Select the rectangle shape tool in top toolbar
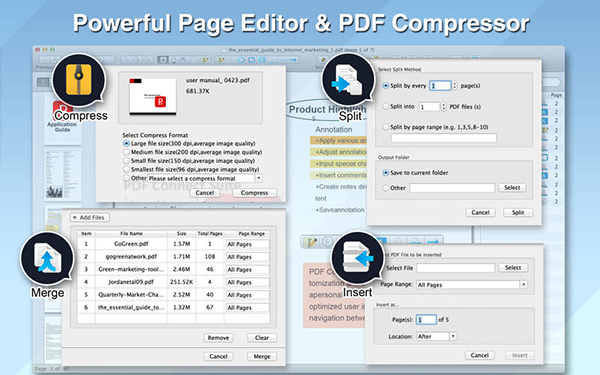The image size is (600, 375). click(251, 60)
